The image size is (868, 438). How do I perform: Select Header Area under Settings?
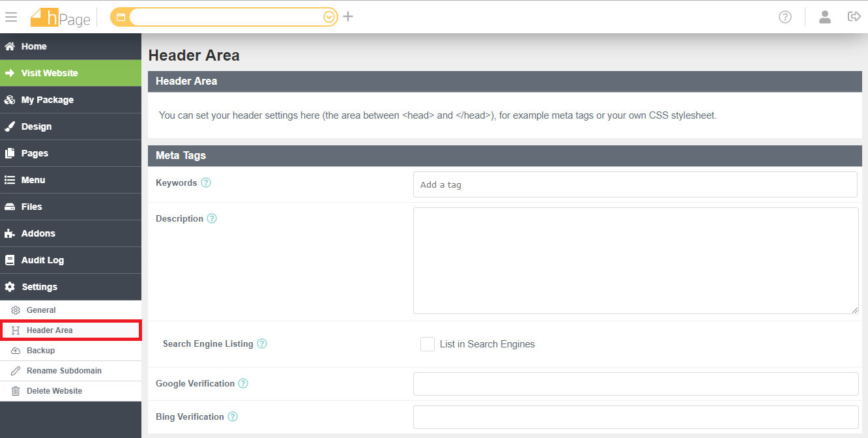pyautogui.click(x=70, y=330)
